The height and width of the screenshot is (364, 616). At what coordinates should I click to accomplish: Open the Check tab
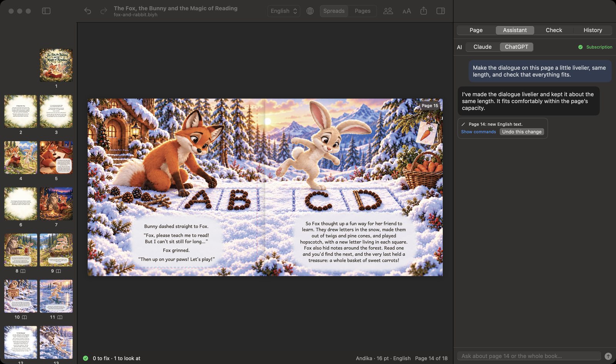pyautogui.click(x=554, y=30)
